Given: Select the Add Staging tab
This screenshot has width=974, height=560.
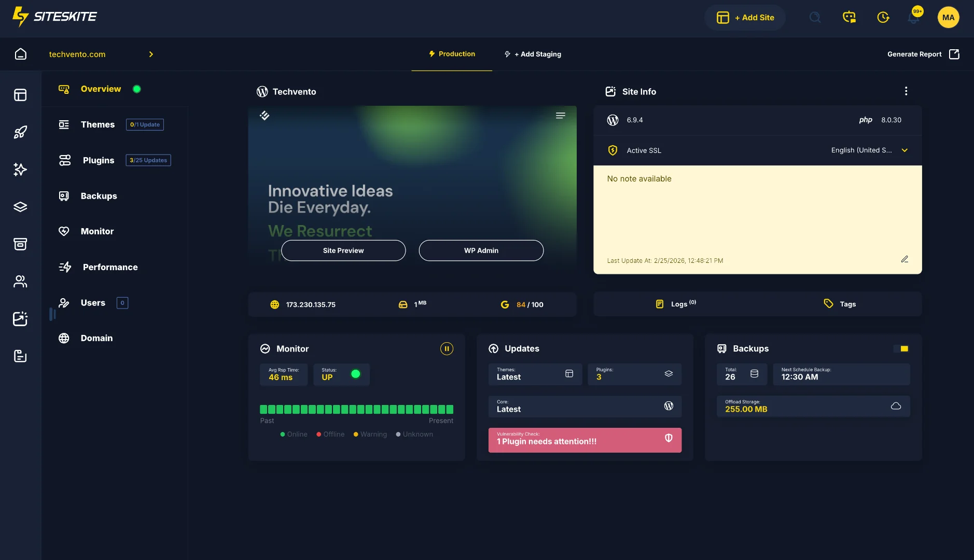Looking at the screenshot, I should [x=533, y=54].
